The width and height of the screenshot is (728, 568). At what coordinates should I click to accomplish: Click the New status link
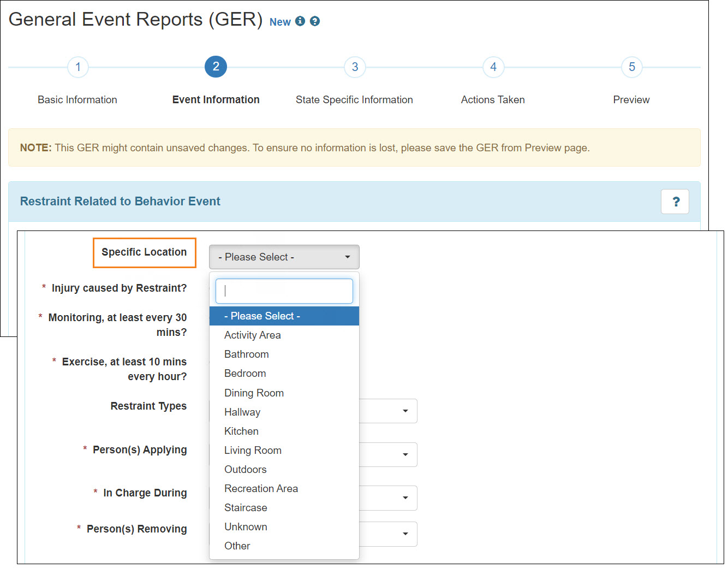pos(280,22)
